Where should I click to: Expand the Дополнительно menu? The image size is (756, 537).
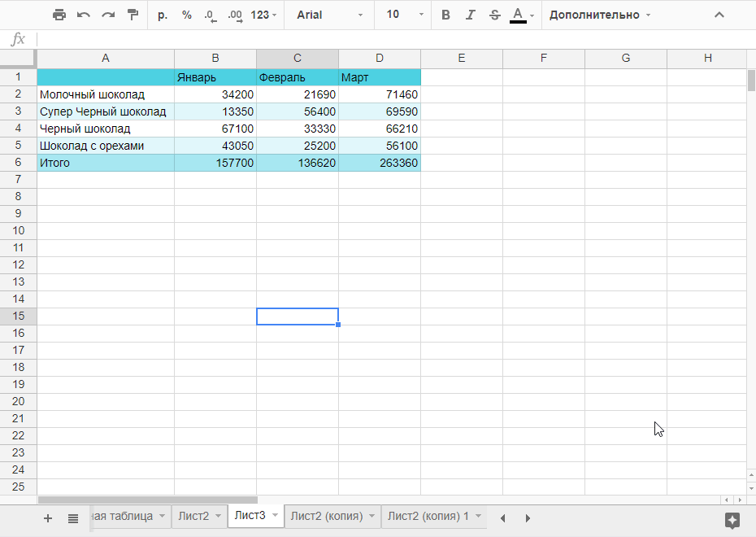tap(600, 15)
